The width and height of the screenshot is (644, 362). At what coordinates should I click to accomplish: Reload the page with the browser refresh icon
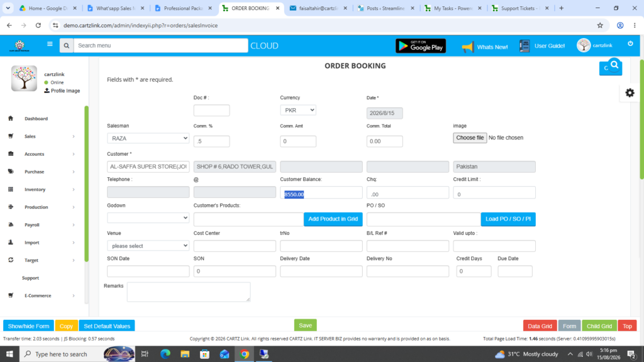pos(38,25)
